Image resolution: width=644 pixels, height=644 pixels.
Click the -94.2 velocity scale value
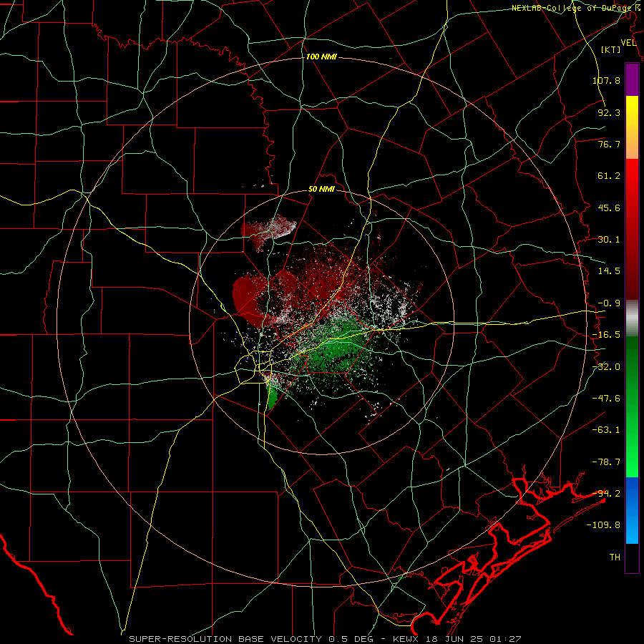point(606,494)
